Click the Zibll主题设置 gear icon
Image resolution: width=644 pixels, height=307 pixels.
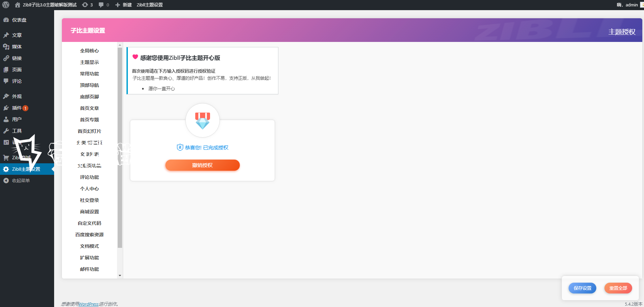point(6,169)
